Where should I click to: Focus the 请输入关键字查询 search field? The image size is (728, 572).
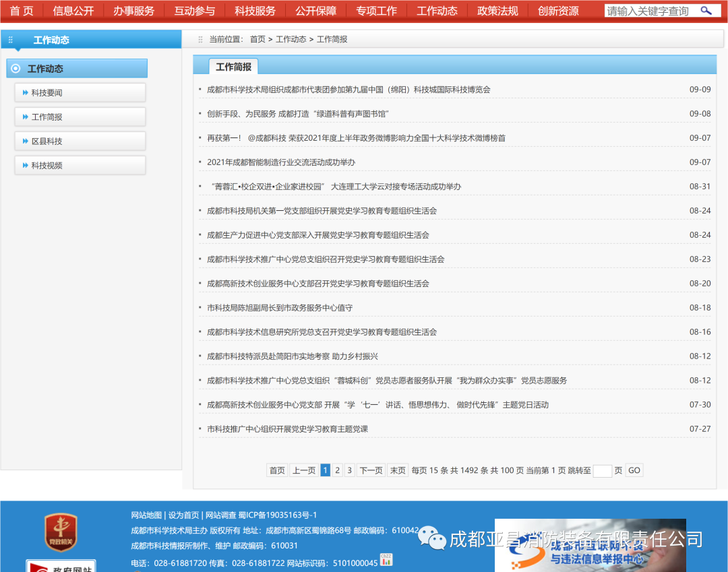[652, 11]
